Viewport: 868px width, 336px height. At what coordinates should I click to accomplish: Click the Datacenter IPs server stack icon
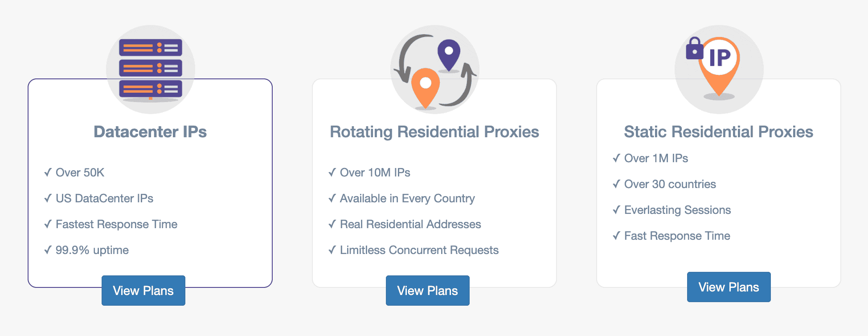[x=151, y=70]
